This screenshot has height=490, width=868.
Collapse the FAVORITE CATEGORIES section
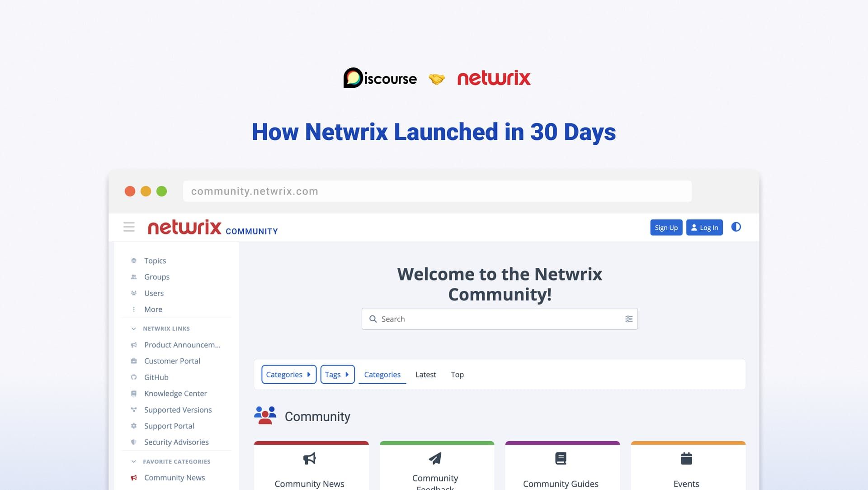tap(133, 461)
